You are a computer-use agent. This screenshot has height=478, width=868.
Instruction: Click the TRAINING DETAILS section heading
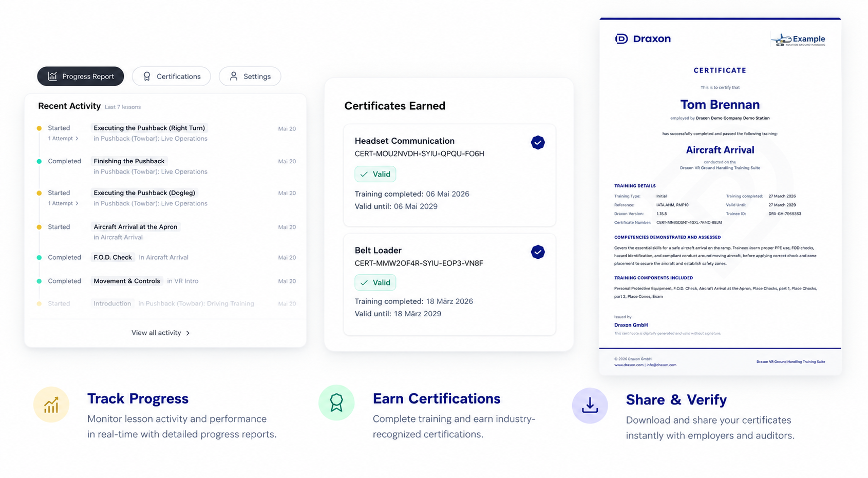coord(635,186)
